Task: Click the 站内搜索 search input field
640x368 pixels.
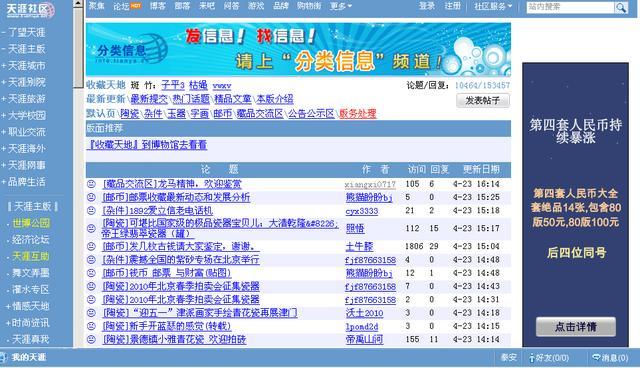Action: click(x=570, y=7)
